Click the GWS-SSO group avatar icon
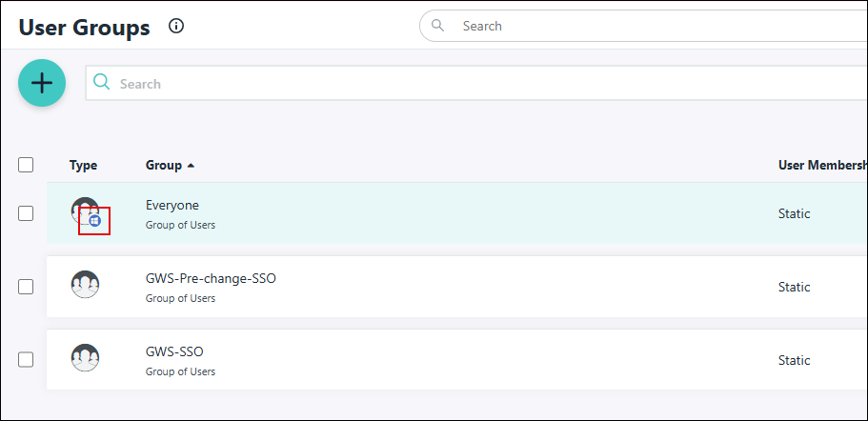The image size is (868, 421). pyautogui.click(x=85, y=358)
